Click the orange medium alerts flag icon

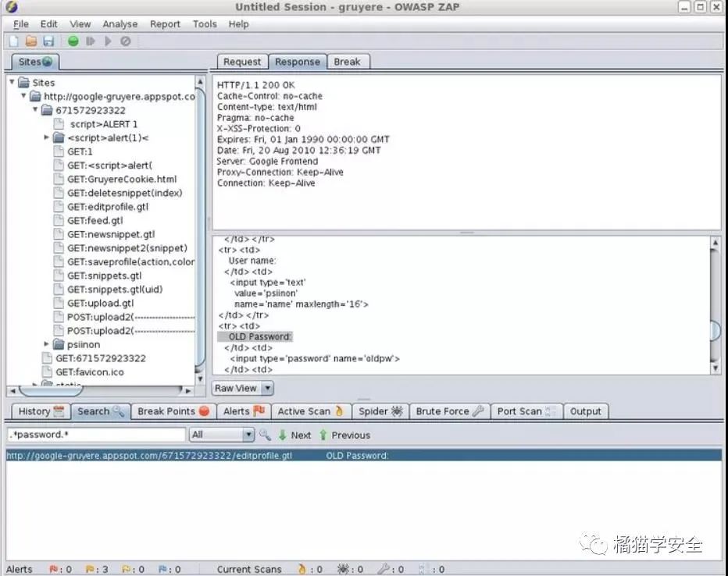point(90,569)
